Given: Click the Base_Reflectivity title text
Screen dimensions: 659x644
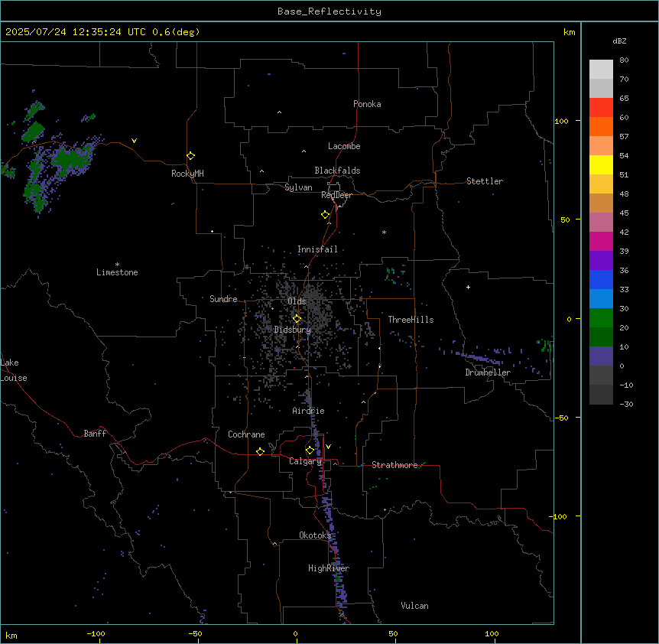Looking at the screenshot, I should click(329, 11).
